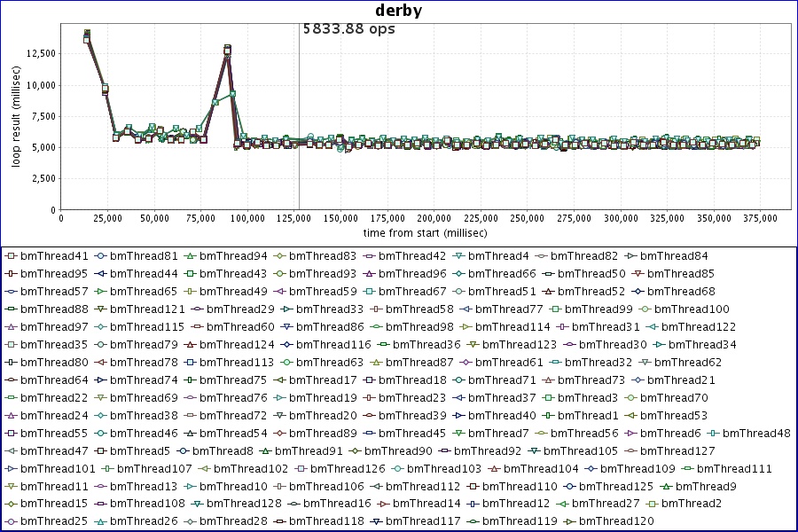Click the bmThread100 legend marker icon
This screenshot has width=798, height=532.
click(x=645, y=309)
